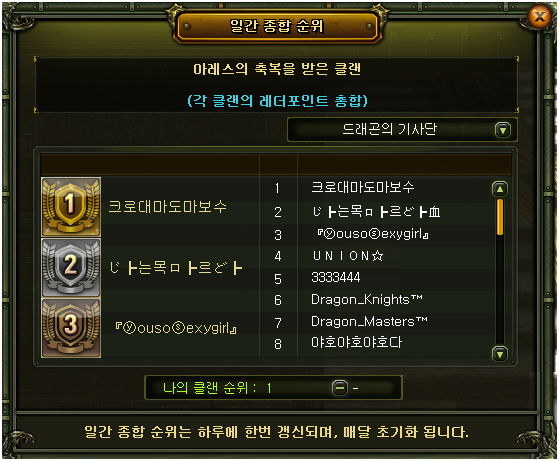
Task: Open the 드래곤의 기사단 dropdown arrow
Action: pyautogui.click(x=503, y=130)
